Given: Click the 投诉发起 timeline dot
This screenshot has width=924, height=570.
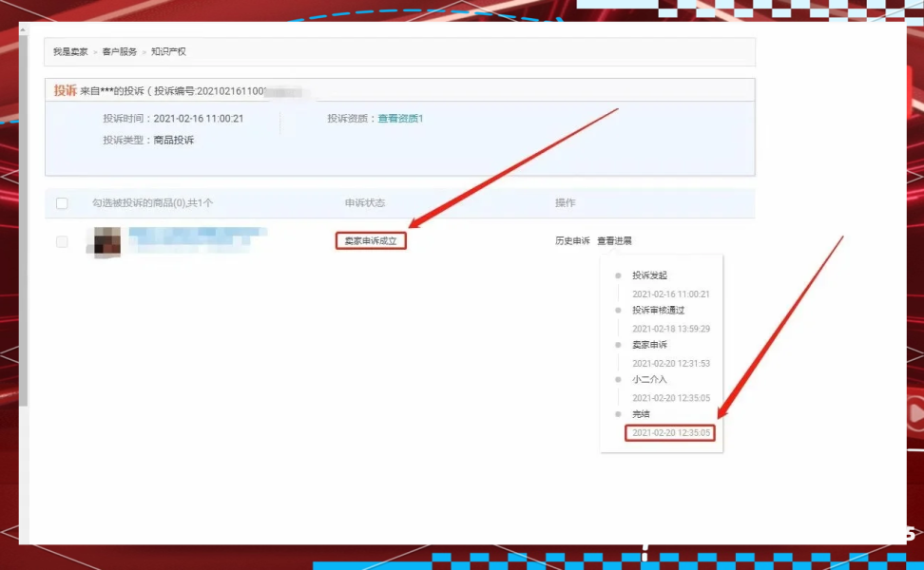Looking at the screenshot, I should click(x=618, y=275).
